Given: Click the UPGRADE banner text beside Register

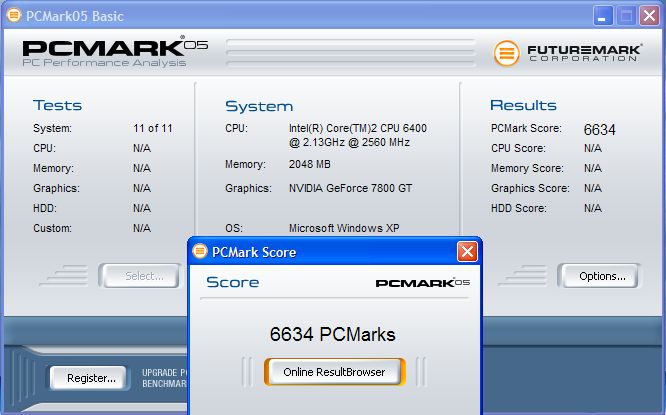Looking at the screenshot, I should (x=165, y=378).
